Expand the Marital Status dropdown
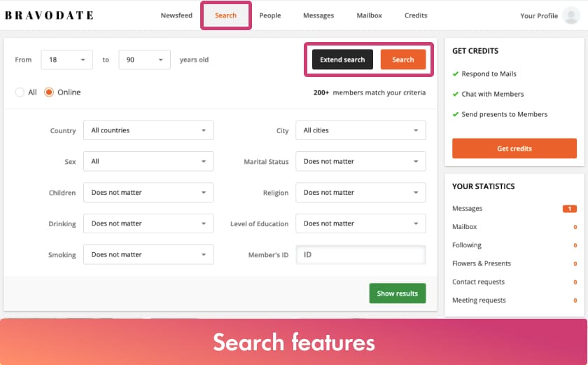Screen dimensions: 588x365 [360, 162]
